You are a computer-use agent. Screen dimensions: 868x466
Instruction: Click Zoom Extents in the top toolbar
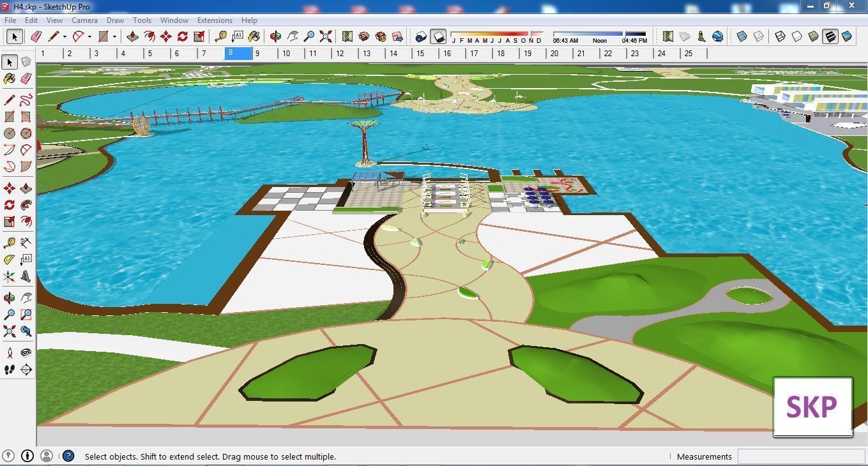[x=326, y=36]
